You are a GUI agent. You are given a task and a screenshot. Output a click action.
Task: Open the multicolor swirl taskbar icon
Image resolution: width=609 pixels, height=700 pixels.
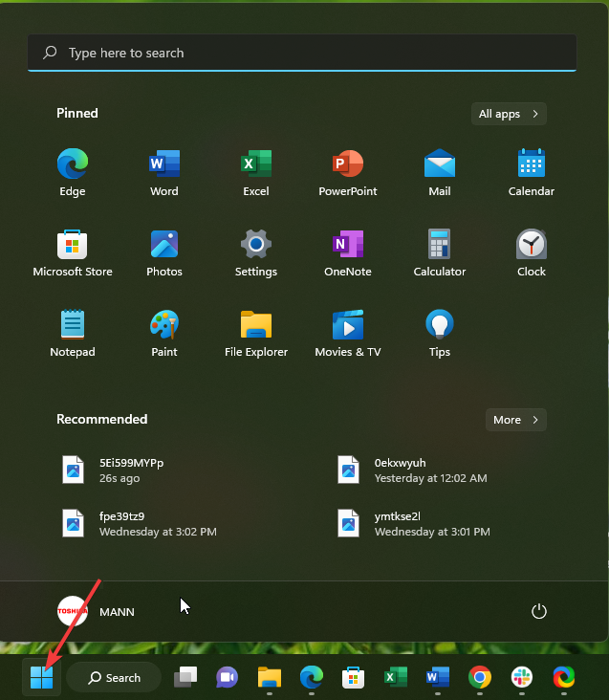[564, 677]
